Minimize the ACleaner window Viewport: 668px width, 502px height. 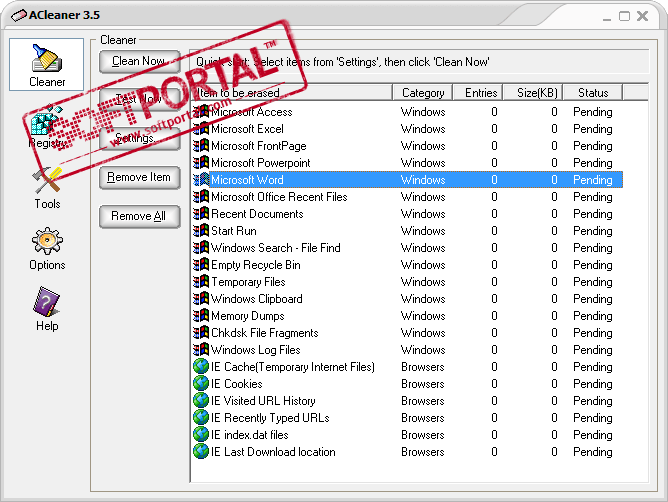point(607,17)
